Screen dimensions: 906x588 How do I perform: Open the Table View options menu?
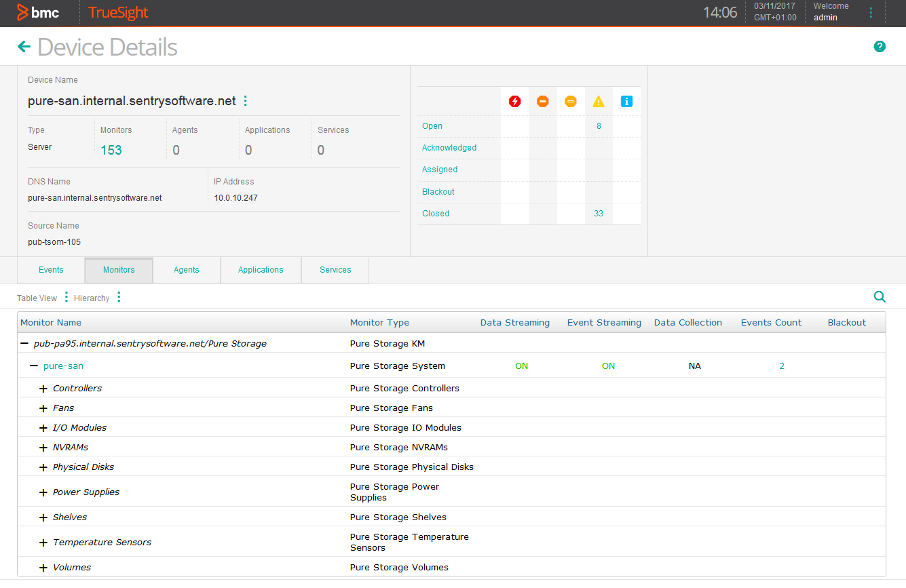tap(66, 297)
